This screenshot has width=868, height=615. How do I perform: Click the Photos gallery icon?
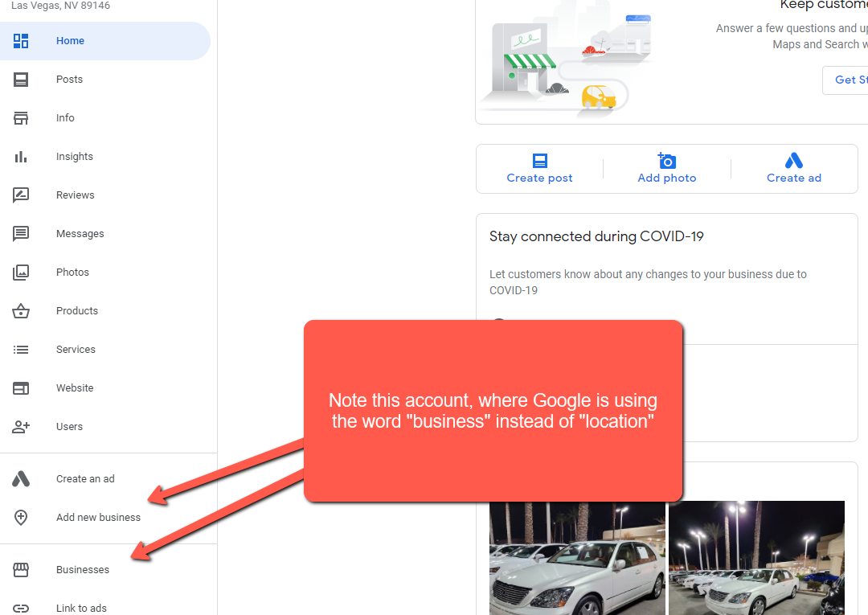click(x=21, y=273)
